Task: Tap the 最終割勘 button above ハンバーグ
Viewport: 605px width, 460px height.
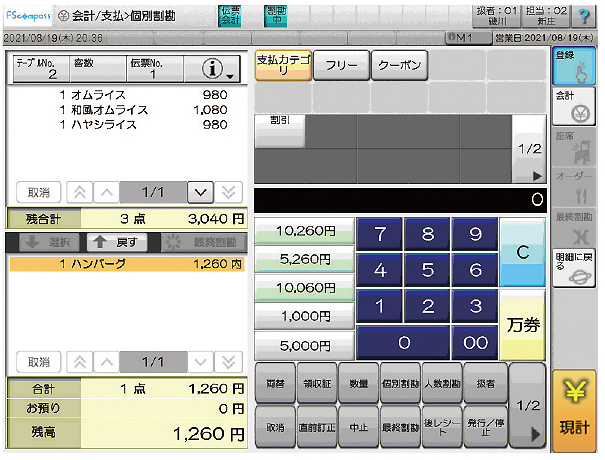Action: pos(203,242)
